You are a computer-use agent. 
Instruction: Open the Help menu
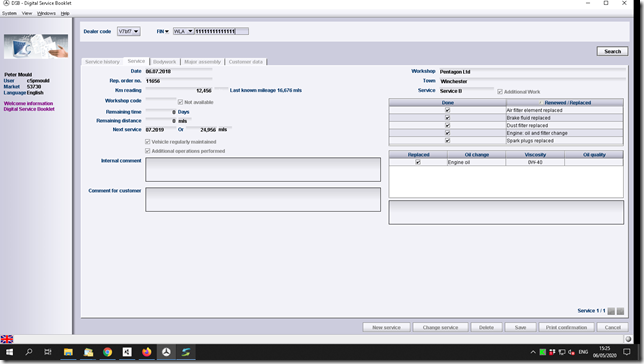(65, 13)
